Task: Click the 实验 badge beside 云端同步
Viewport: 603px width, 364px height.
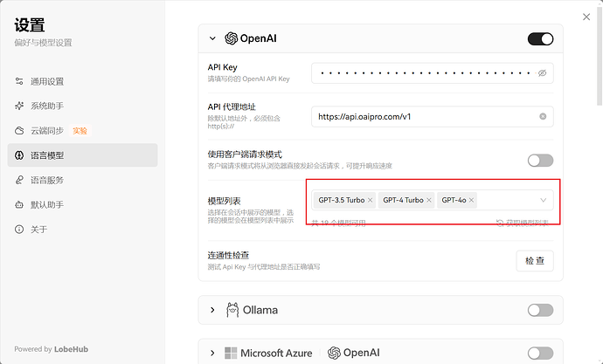Action: pos(80,131)
